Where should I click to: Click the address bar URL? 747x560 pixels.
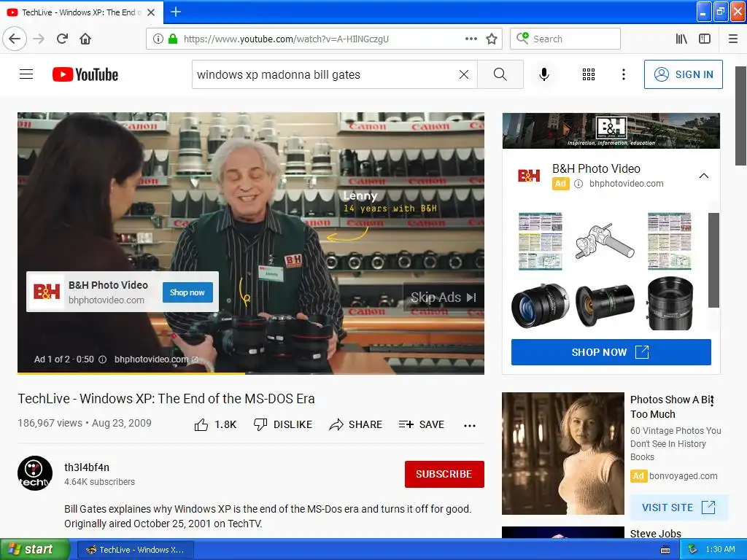pyautogui.click(x=286, y=39)
